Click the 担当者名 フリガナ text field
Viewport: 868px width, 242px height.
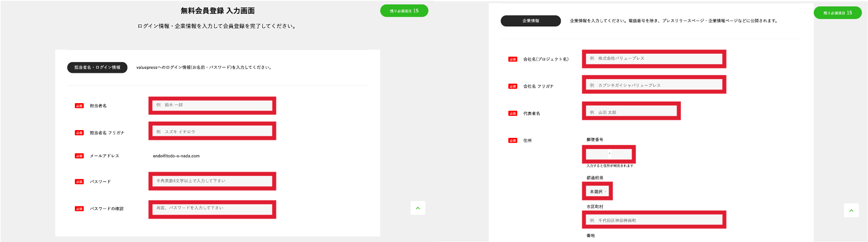[x=212, y=132]
